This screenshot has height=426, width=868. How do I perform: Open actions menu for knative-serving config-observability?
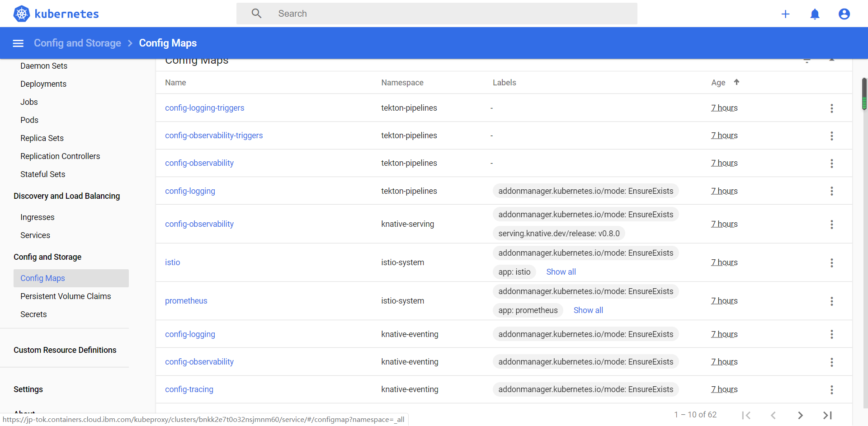click(x=831, y=225)
